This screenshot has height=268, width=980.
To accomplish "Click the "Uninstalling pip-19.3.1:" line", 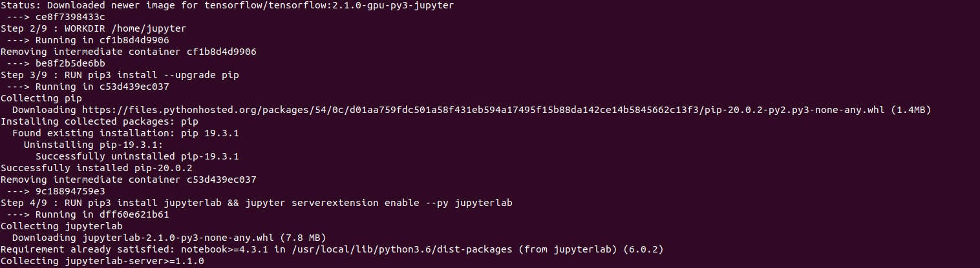I will point(93,145).
